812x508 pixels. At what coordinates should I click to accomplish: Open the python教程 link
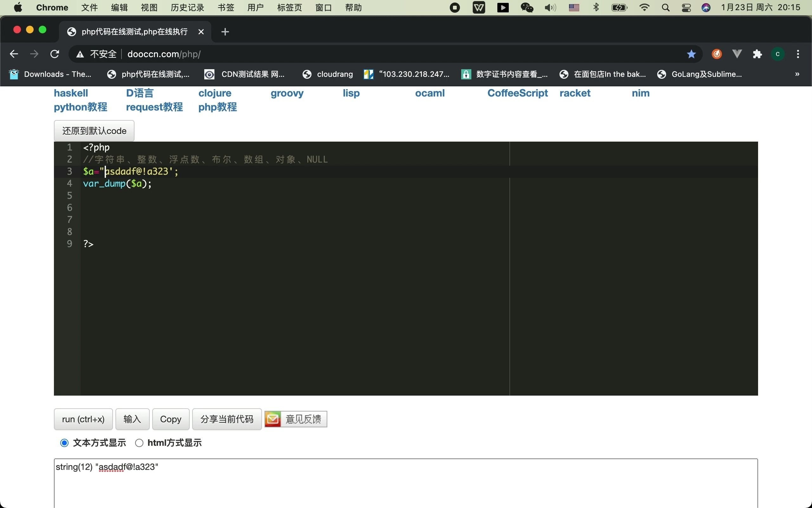point(81,107)
